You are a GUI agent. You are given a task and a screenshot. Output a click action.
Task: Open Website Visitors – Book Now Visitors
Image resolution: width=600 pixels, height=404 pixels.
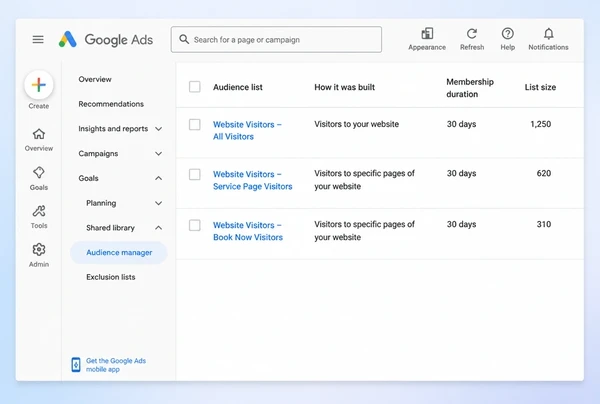[x=248, y=231]
